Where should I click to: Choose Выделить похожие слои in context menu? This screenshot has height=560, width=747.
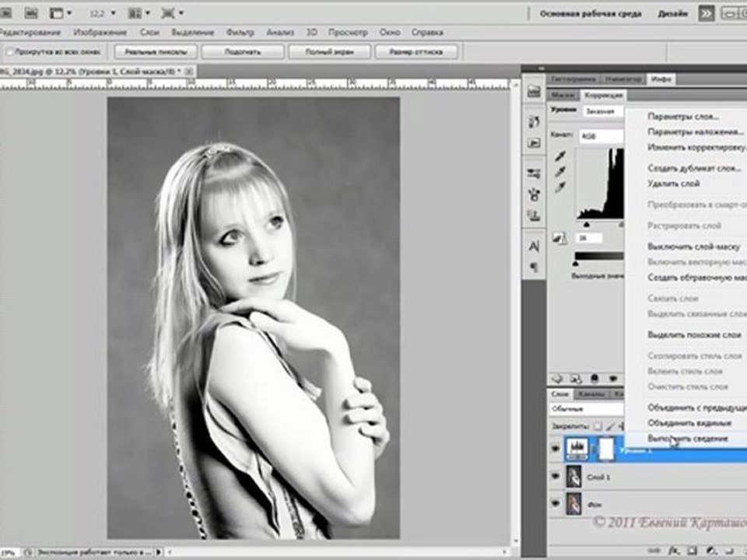coord(694,334)
